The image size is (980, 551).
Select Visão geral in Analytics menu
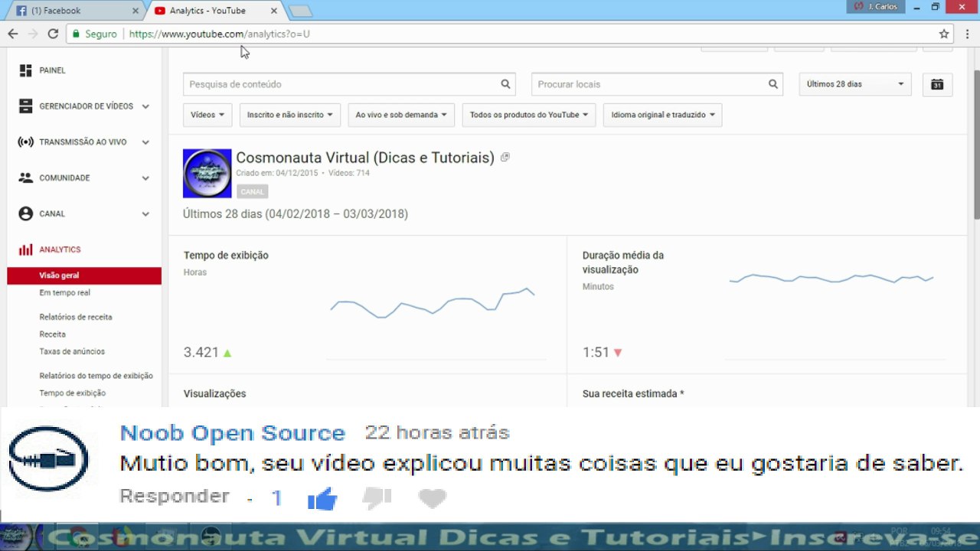point(84,275)
